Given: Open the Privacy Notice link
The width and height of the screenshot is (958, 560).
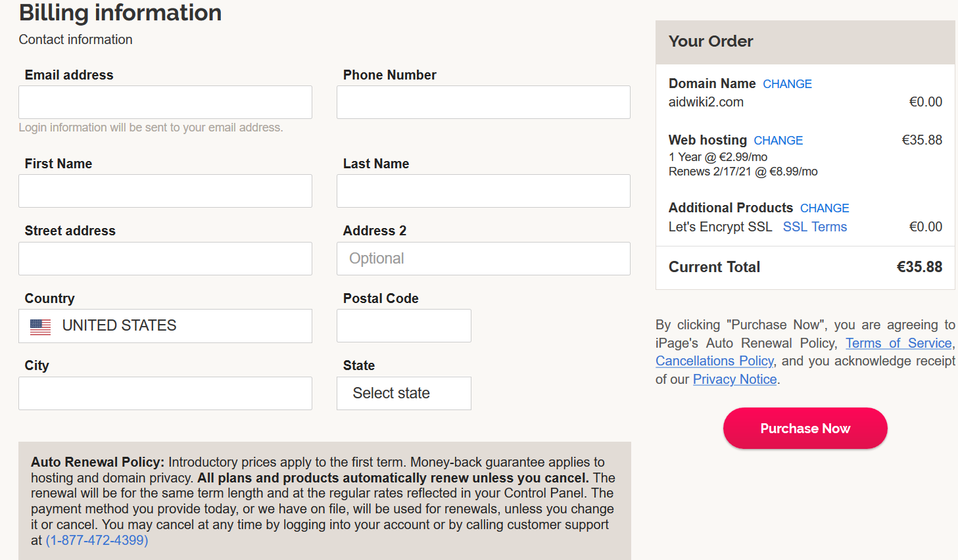Looking at the screenshot, I should pos(734,379).
